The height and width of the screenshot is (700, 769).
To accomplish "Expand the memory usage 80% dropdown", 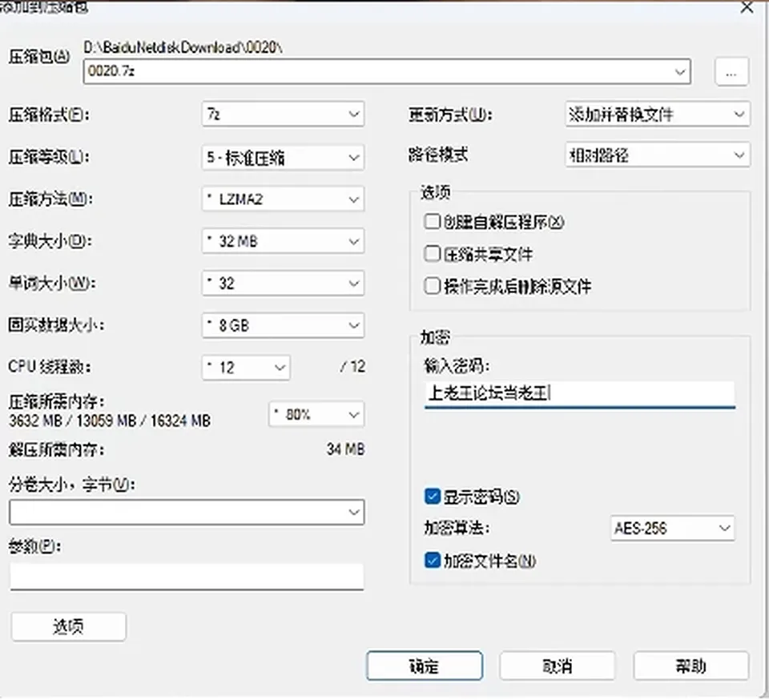I will (x=316, y=415).
